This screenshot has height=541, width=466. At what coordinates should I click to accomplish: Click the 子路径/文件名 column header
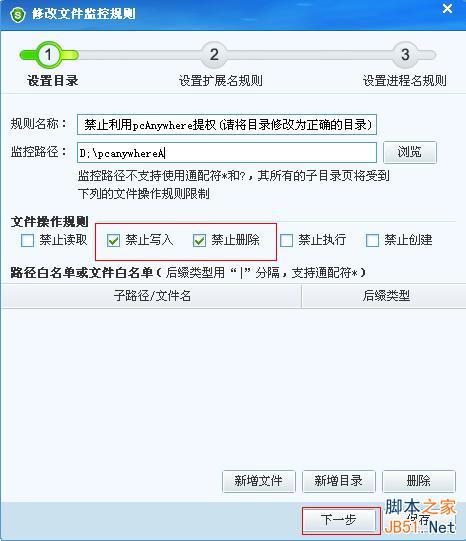[x=151, y=296]
